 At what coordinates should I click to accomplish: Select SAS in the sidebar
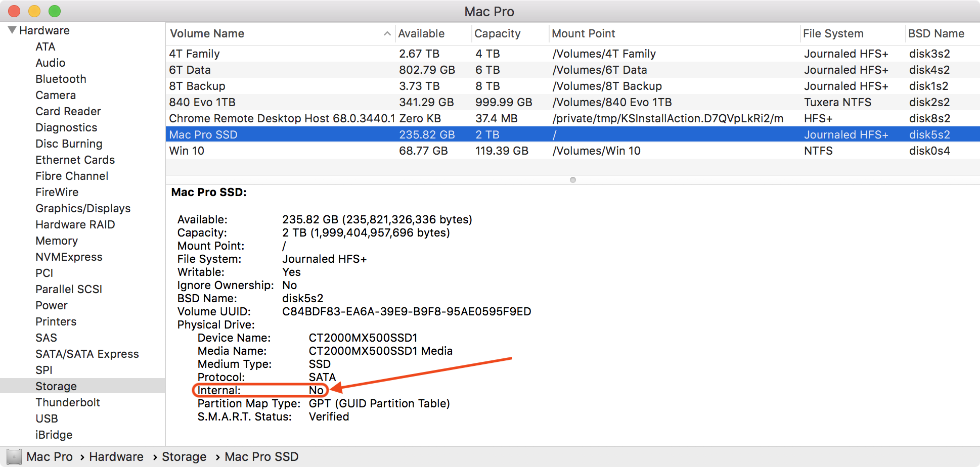tap(47, 338)
